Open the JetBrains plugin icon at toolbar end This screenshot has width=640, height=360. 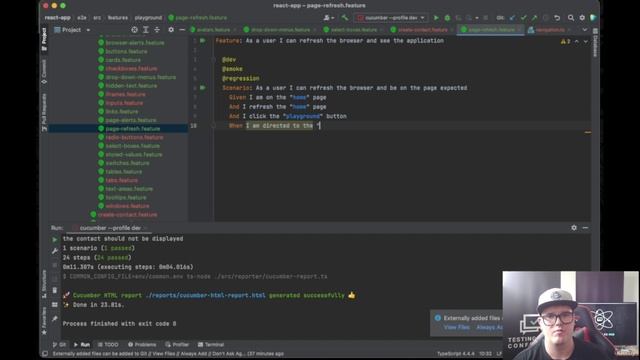click(593, 18)
